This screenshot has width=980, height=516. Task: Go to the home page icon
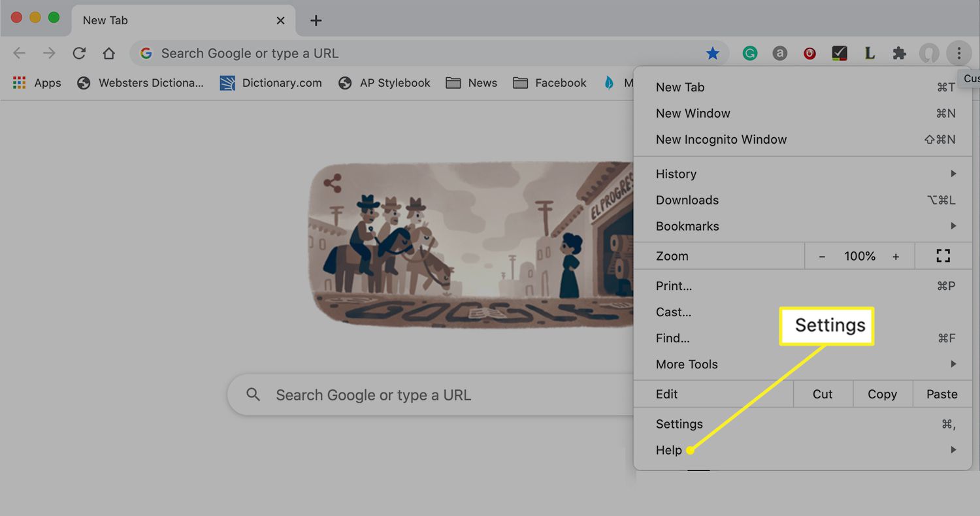point(109,54)
